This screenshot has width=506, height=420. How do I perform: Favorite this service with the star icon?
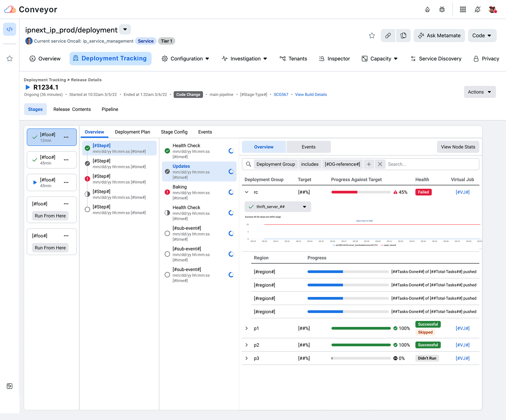coord(372,36)
